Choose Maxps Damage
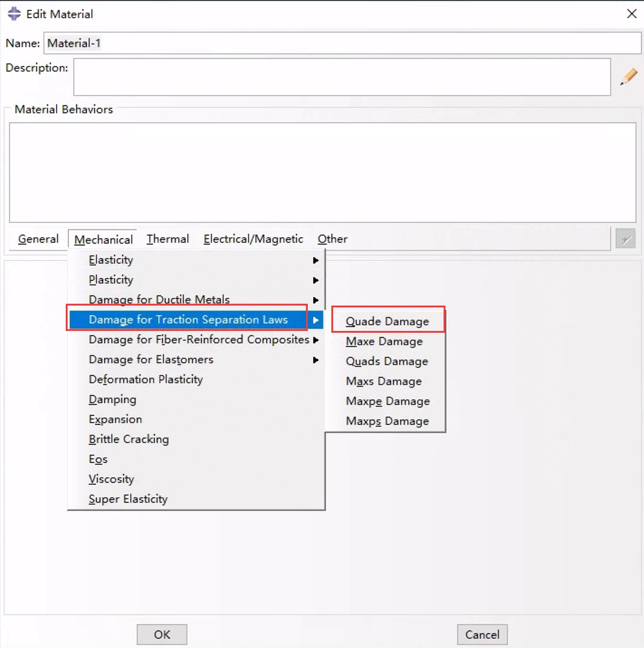The width and height of the screenshot is (644, 648). [x=388, y=421]
